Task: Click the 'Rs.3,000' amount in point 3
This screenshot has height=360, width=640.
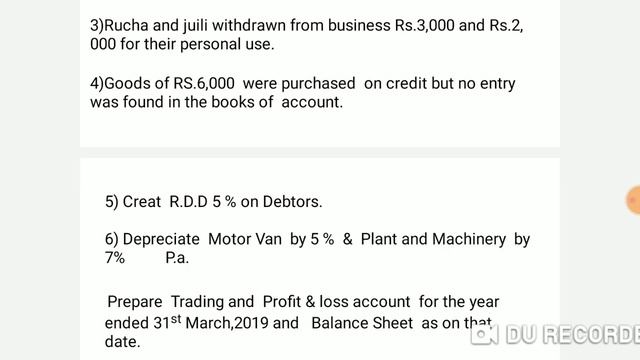Action: tap(424, 25)
